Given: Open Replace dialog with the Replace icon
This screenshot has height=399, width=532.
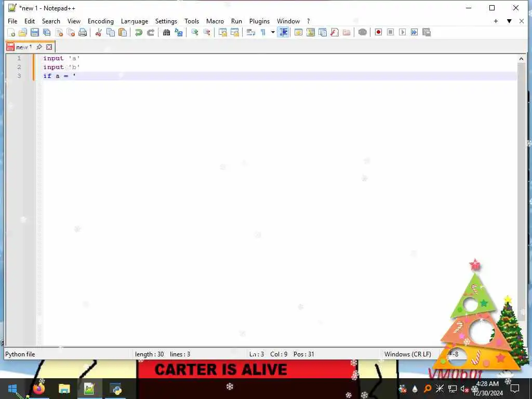Looking at the screenshot, I should click(179, 32).
